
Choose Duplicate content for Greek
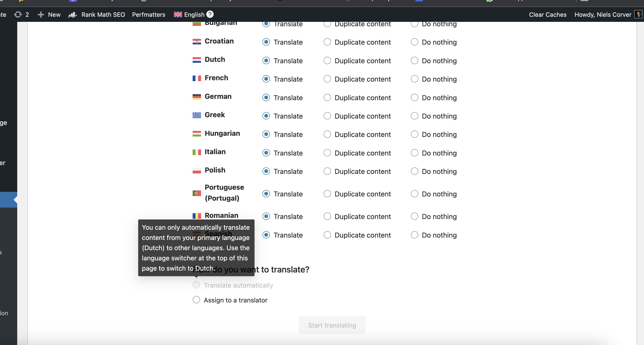point(327,116)
